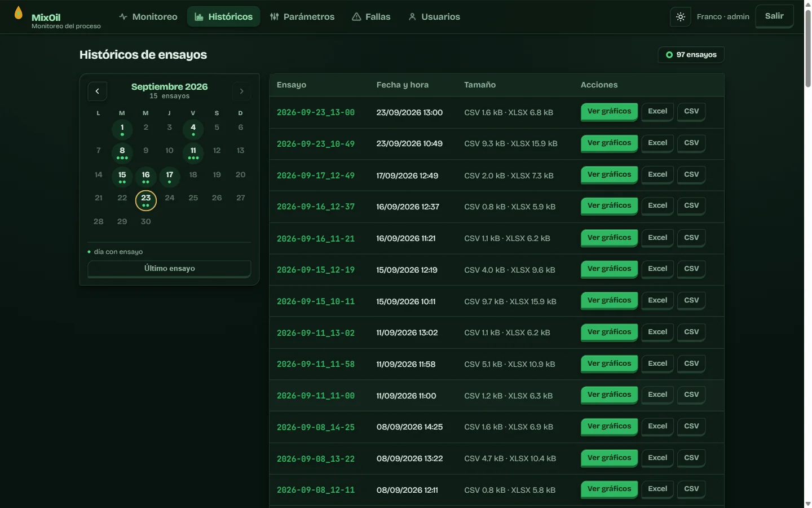Screen dimensions: 812x508
Task: Select September 17 in the calendar
Action: point(170,177)
